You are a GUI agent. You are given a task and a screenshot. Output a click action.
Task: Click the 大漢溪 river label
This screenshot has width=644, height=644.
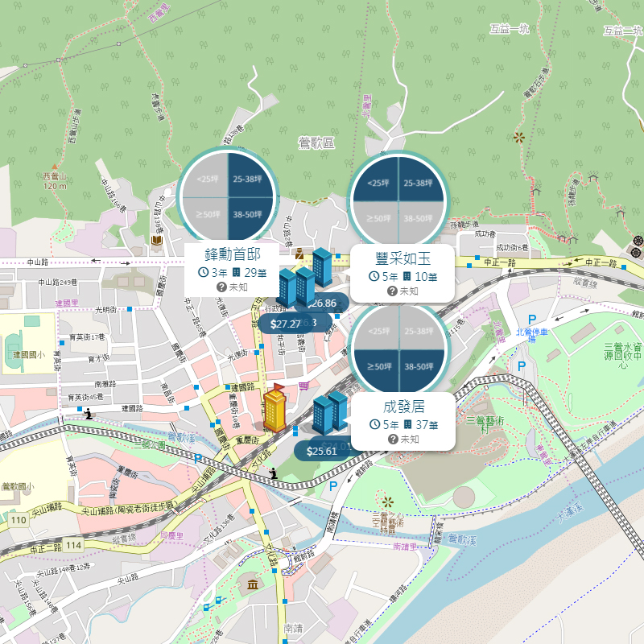(571, 512)
